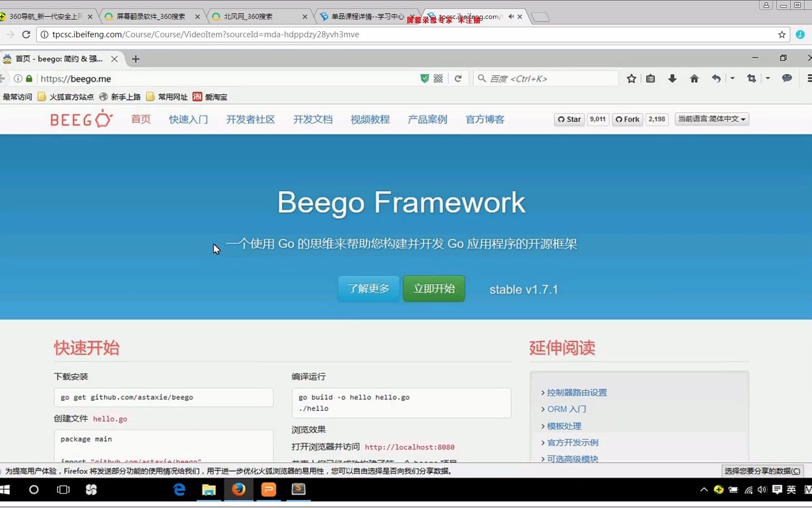This screenshot has height=508, width=812.
Task: Click the Beego logo
Action: pos(81,119)
